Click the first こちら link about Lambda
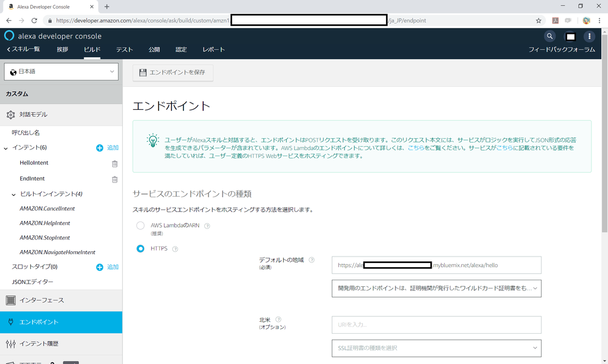The width and height of the screenshot is (608, 364). 416,148
